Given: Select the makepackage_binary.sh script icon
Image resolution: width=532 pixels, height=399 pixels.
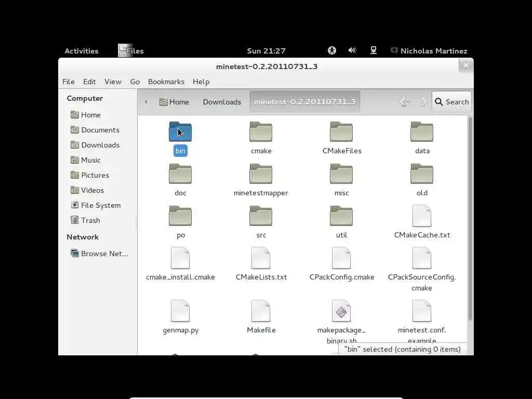Looking at the screenshot, I should 341,311.
